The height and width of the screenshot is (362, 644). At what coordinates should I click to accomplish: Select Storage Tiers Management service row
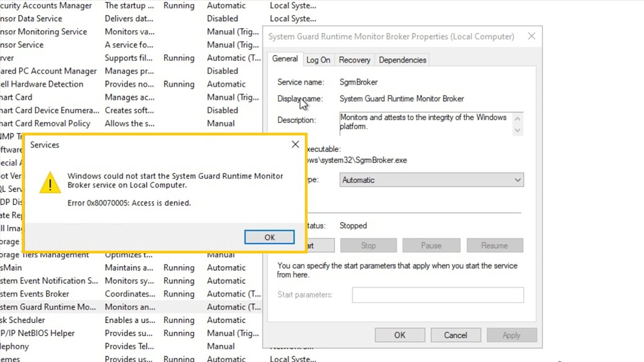[131, 255]
